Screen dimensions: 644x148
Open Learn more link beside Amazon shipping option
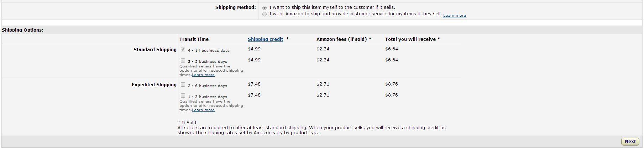pyautogui.click(x=454, y=16)
